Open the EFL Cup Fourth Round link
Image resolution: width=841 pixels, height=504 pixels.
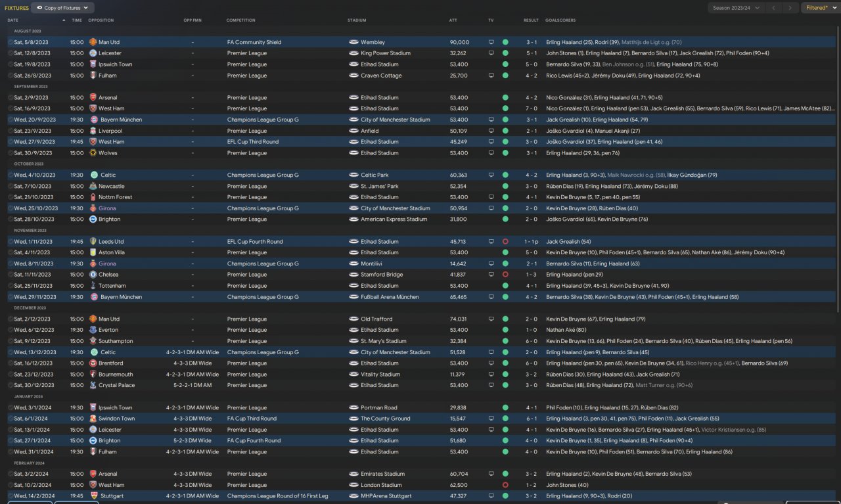pyautogui.click(x=255, y=242)
